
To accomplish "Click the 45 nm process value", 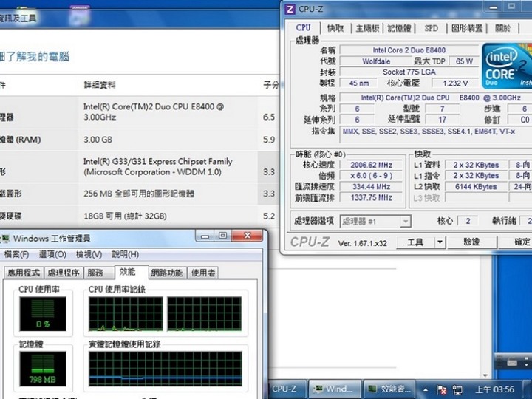I will (x=359, y=83).
